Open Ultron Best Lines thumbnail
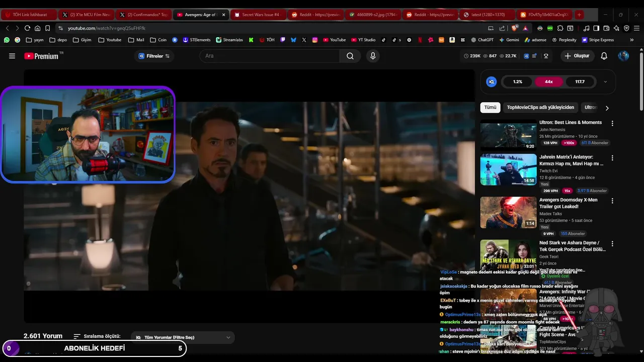 pyautogui.click(x=508, y=135)
